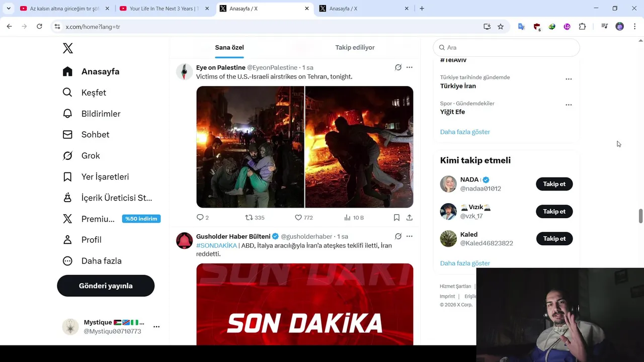Switch to 'Your Life In The Next 3 Years' tab
644x362 pixels.
click(164, 9)
